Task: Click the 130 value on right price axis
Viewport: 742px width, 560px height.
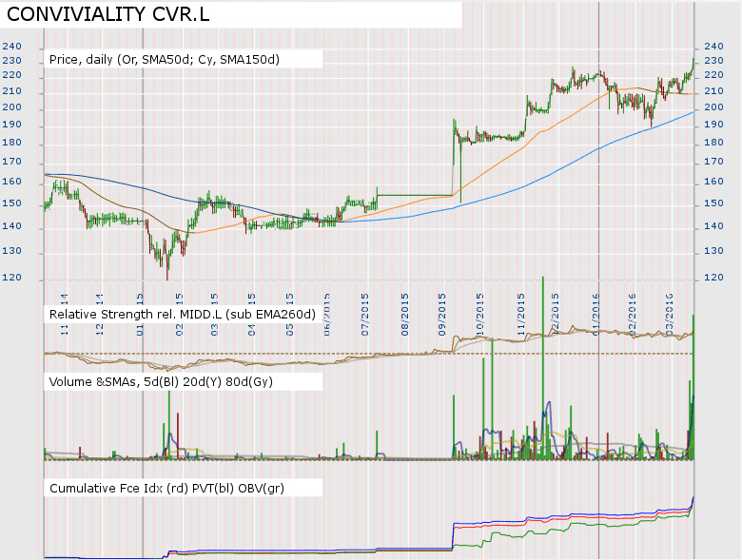Action: 713,251
